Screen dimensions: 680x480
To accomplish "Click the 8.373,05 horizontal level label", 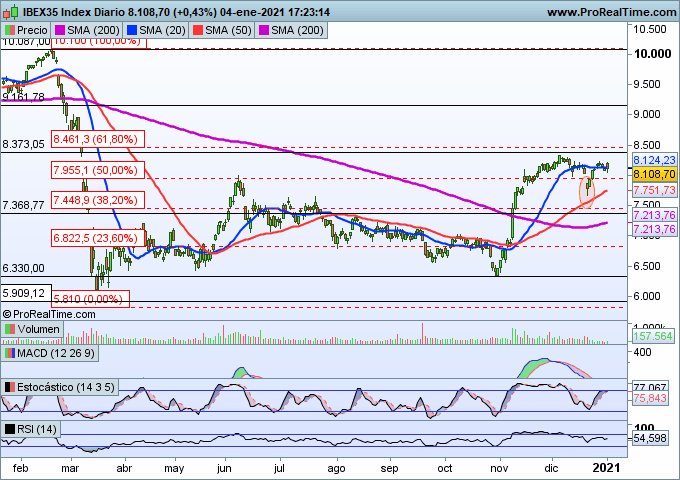I will 24,144.
